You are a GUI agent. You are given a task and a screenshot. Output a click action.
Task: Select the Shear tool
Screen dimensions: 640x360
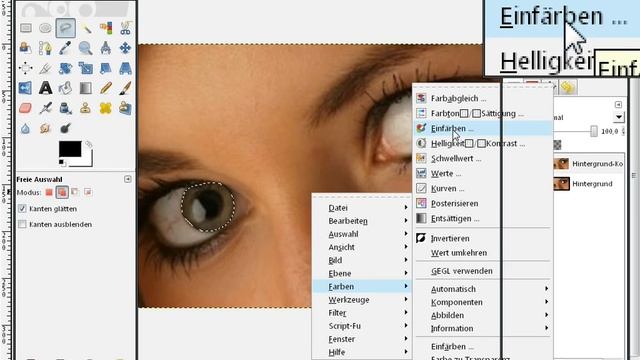click(x=105, y=68)
